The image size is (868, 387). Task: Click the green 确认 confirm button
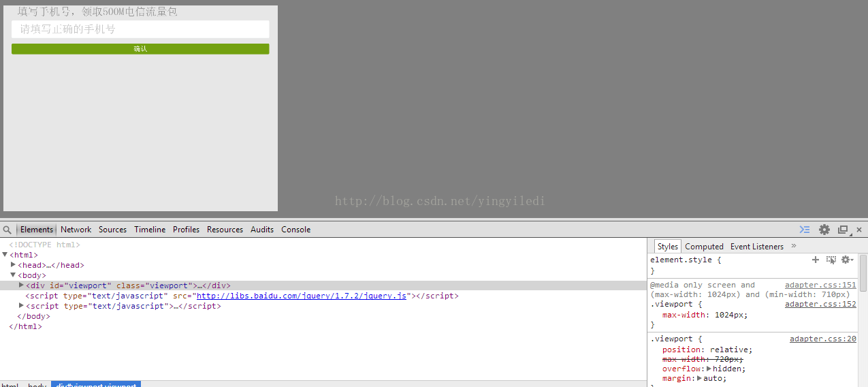(140, 49)
